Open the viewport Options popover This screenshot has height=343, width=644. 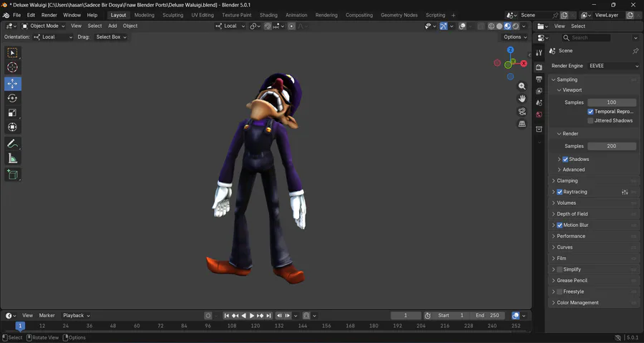click(x=515, y=37)
